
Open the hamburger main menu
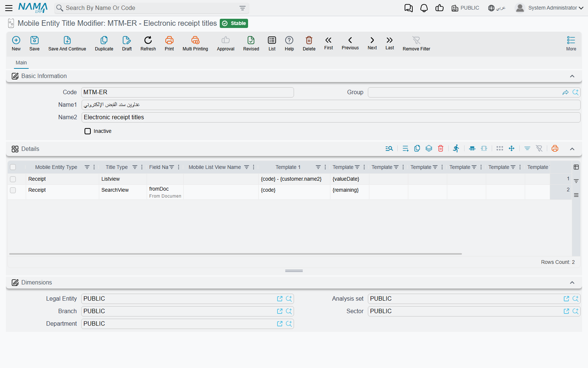(9, 8)
